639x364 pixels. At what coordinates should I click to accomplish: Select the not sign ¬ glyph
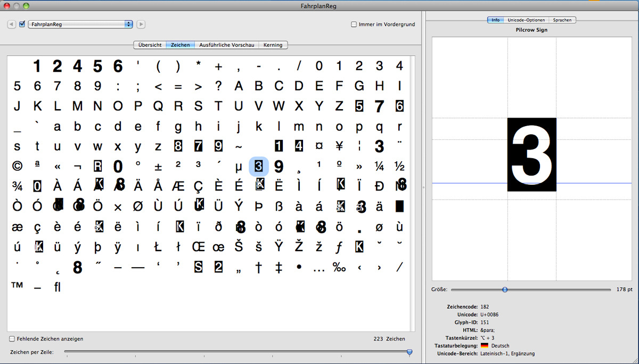(77, 167)
